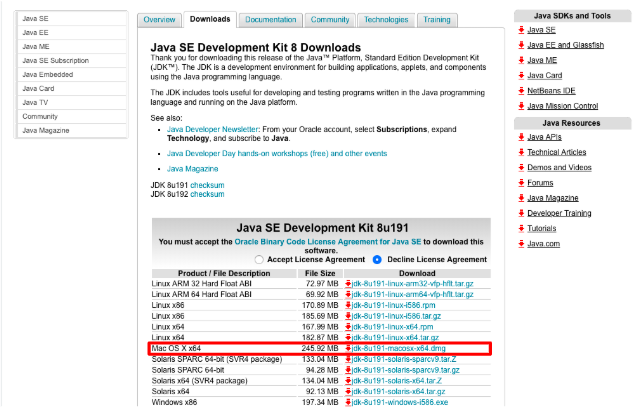Switch to the Documentation tab

tap(271, 20)
